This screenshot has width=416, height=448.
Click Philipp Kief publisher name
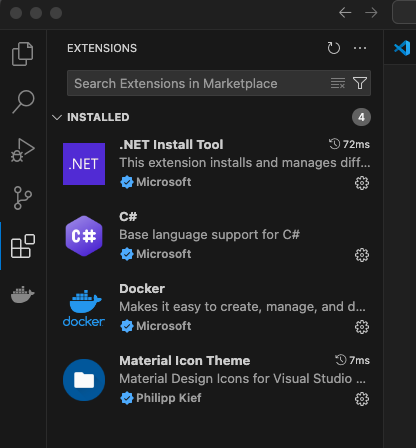pos(169,398)
